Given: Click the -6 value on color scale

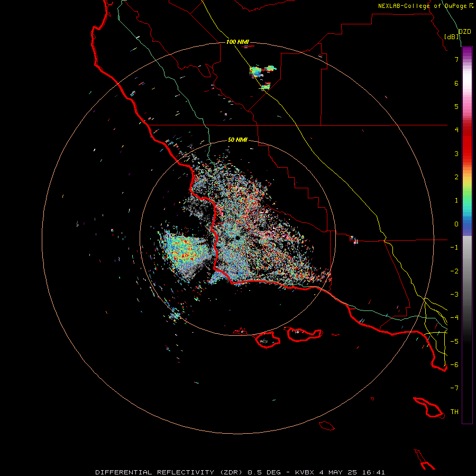Looking at the screenshot, I should point(454,364).
